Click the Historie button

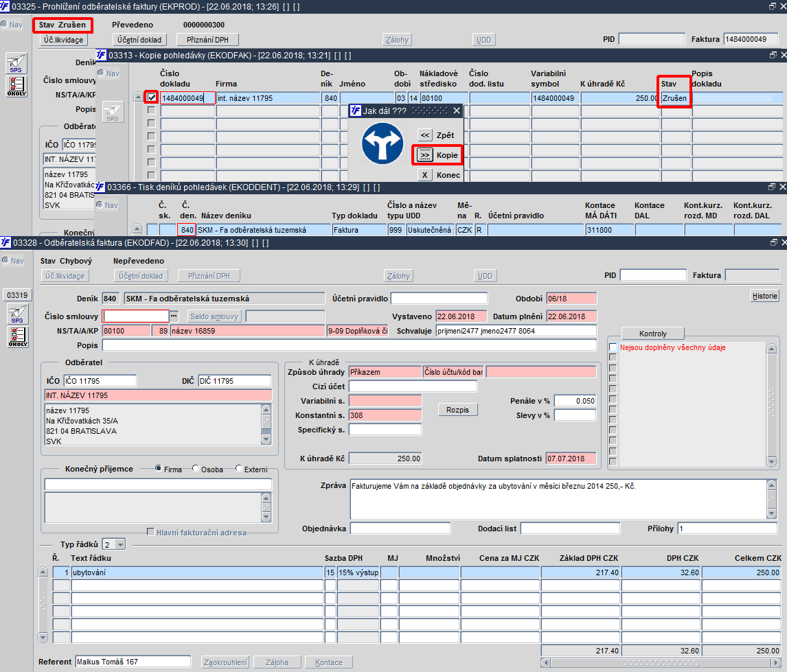pyautogui.click(x=765, y=296)
